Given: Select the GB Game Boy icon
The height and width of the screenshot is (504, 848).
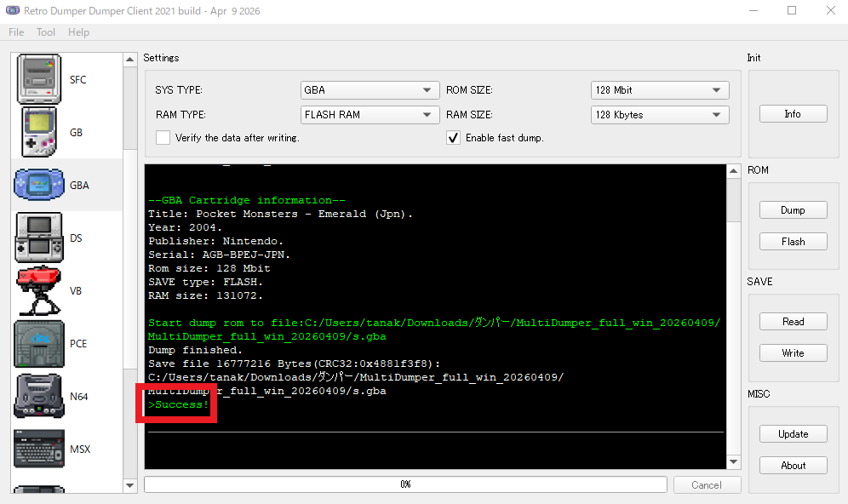Looking at the screenshot, I should (x=39, y=132).
